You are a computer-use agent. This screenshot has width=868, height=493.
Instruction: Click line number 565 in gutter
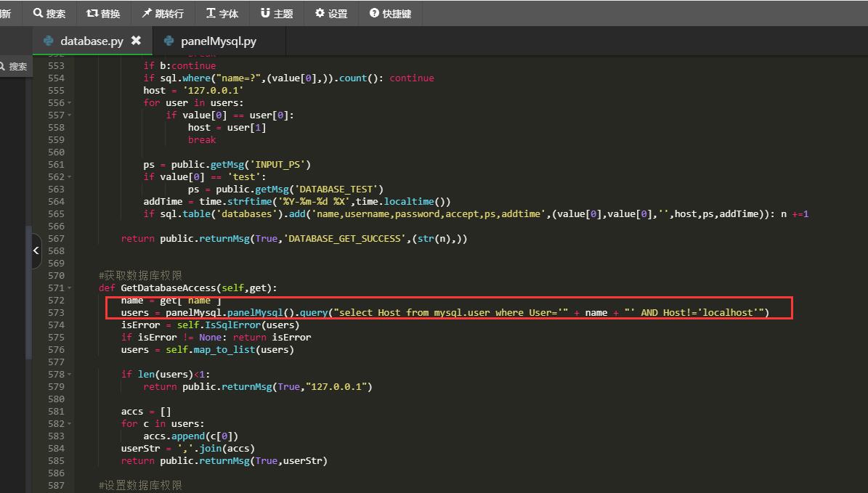tap(56, 214)
